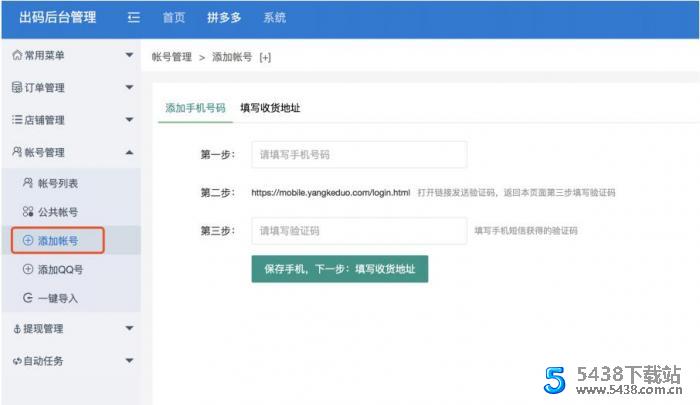
Task: Click the 一键导入 import icon
Action: point(27,298)
